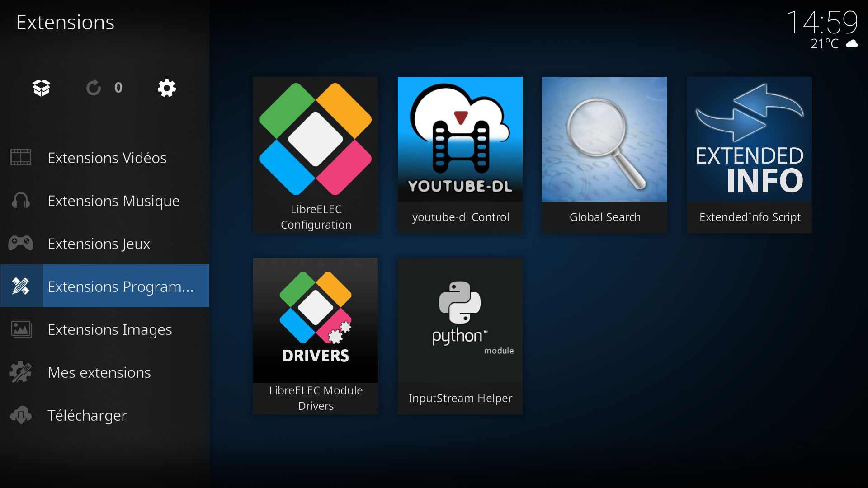Open InputStream Helper python module
Screen dimensions: 868x488
(x=460, y=336)
